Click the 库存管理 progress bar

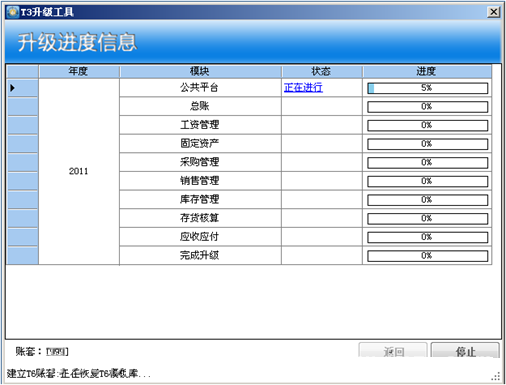point(427,200)
